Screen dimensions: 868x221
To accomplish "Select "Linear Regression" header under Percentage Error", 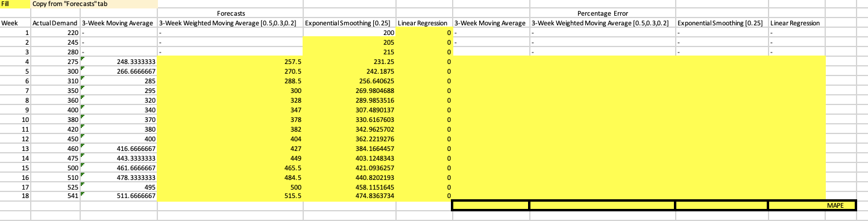I will click(797, 22).
